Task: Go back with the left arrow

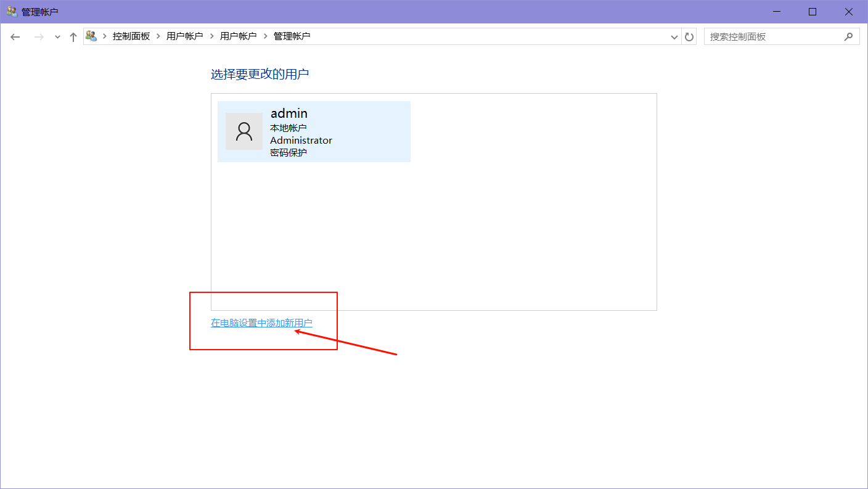Action: click(x=15, y=37)
